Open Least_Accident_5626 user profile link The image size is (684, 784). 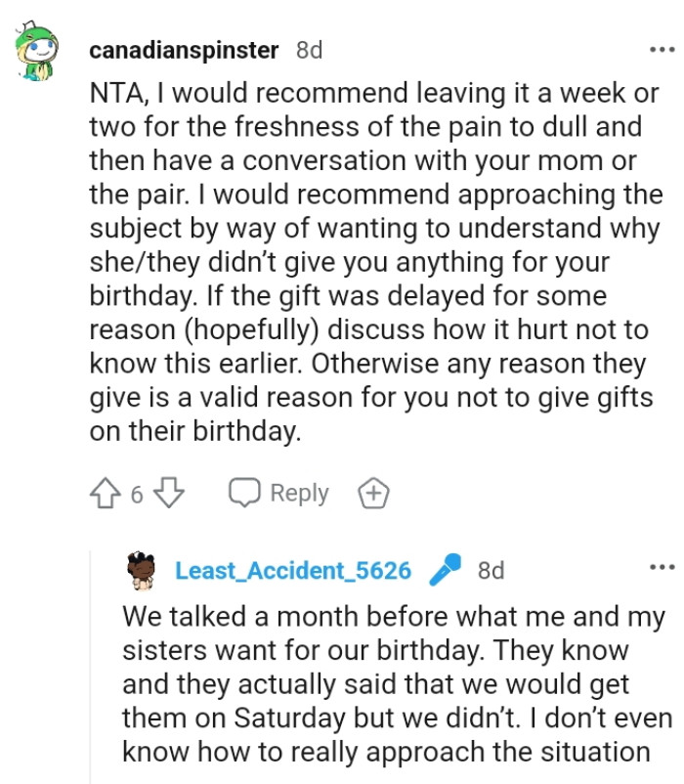[x=293, y=570]
